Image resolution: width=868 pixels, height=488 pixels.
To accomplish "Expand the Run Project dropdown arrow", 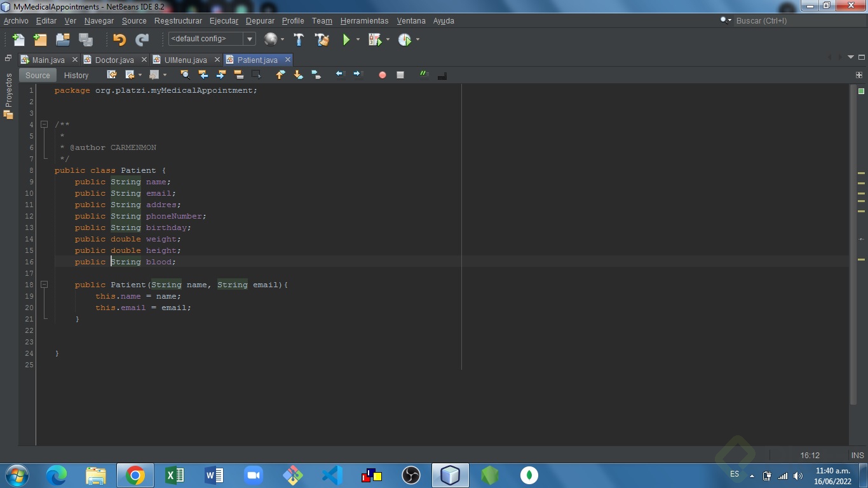I will point(358,39).
